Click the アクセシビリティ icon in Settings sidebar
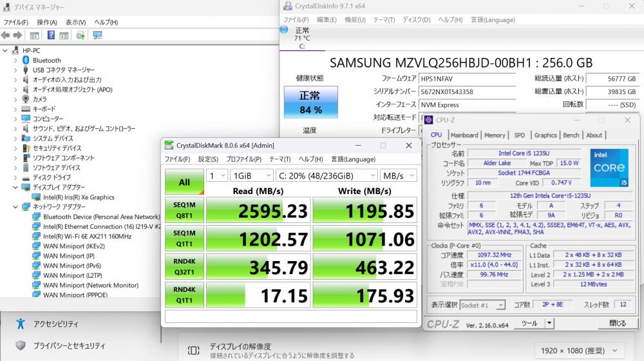 pyautogui.click(x=21, y=324)
